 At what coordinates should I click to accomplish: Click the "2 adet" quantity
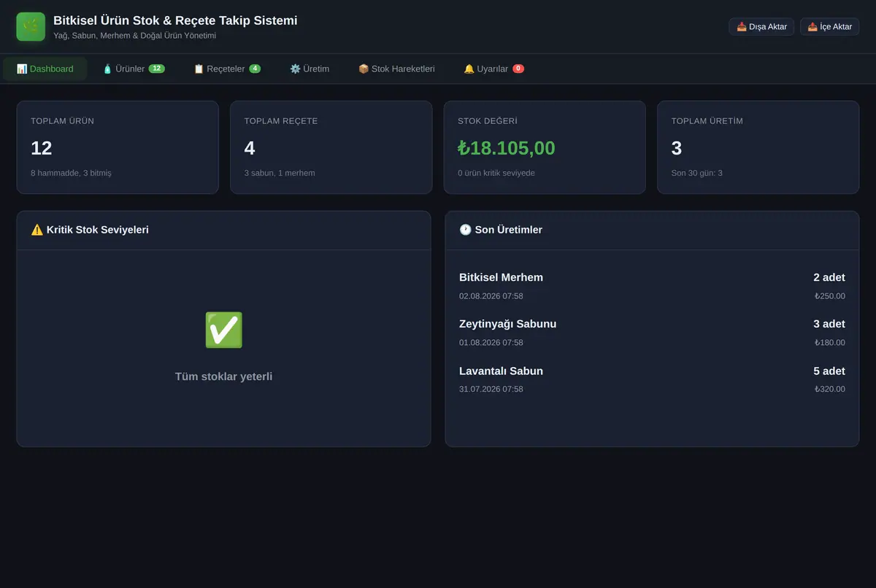click(829, 277)
